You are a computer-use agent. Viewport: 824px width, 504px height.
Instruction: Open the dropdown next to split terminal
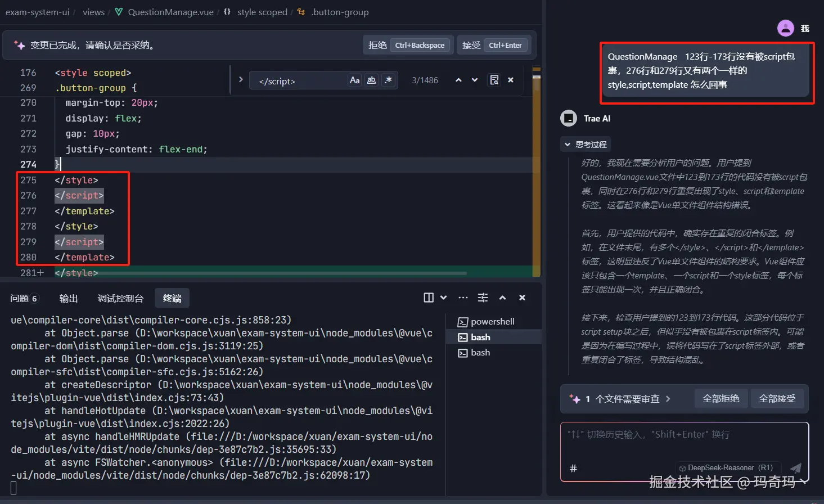(444, 298)
